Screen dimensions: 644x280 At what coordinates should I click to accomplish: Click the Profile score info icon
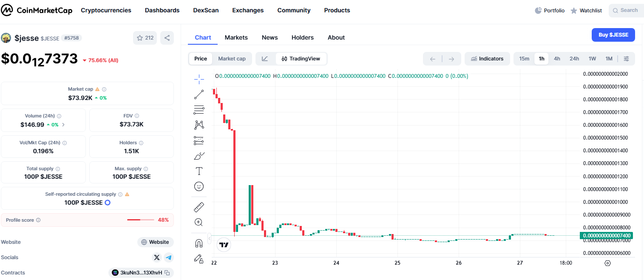[x=38, y=220]
